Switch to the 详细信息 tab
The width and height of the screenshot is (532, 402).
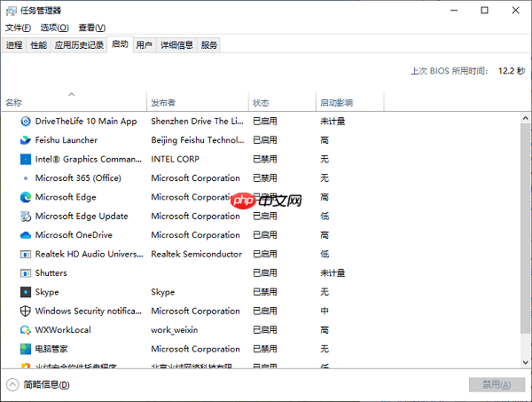[x=176, y=45]
